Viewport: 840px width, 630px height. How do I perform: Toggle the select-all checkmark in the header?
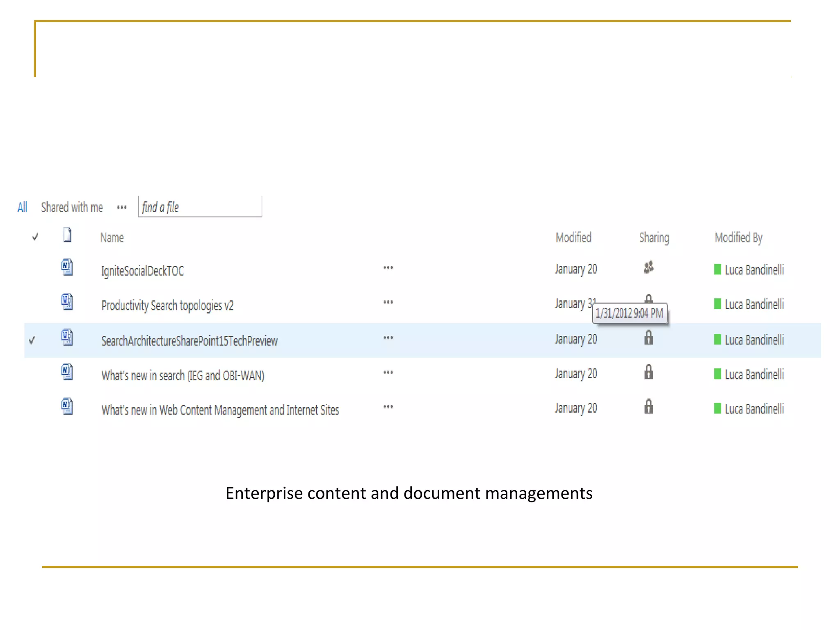35,237
